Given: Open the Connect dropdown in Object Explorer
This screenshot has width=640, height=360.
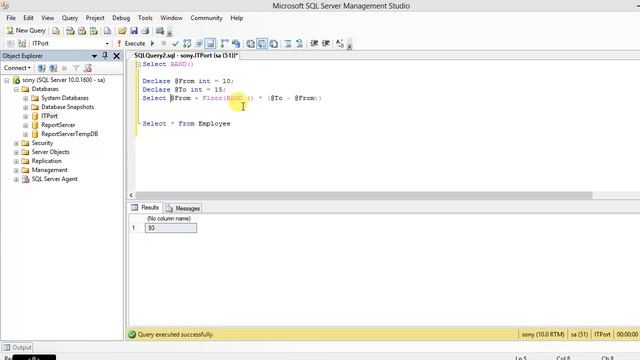Looking at the screenshot, I should pos(17,68).
